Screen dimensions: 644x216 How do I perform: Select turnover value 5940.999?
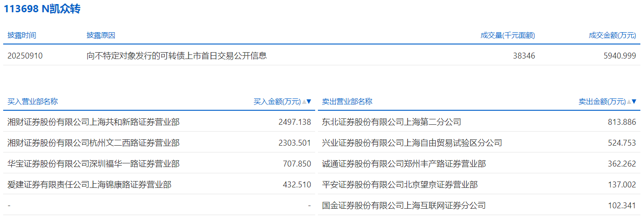619,56
